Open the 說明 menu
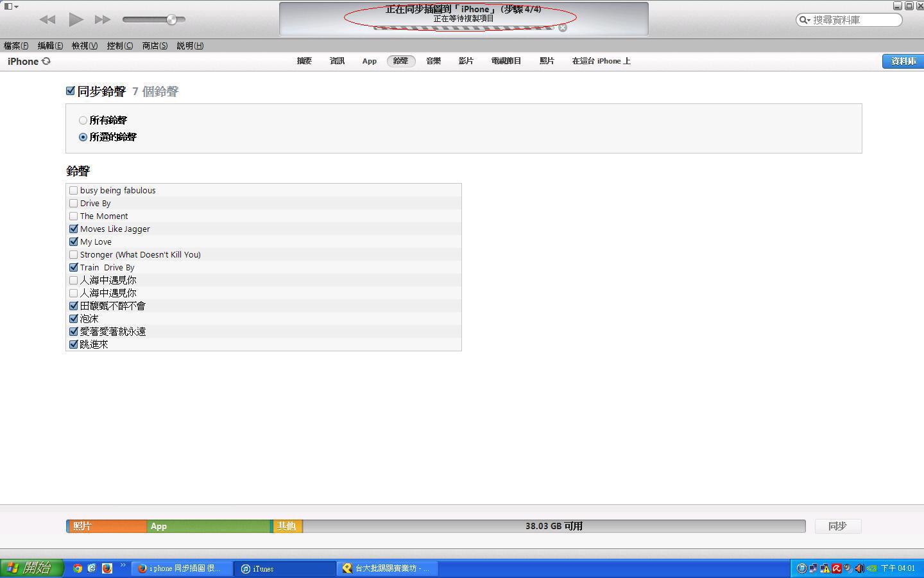The height and width of the screenshot is (578, 924). 190,46
